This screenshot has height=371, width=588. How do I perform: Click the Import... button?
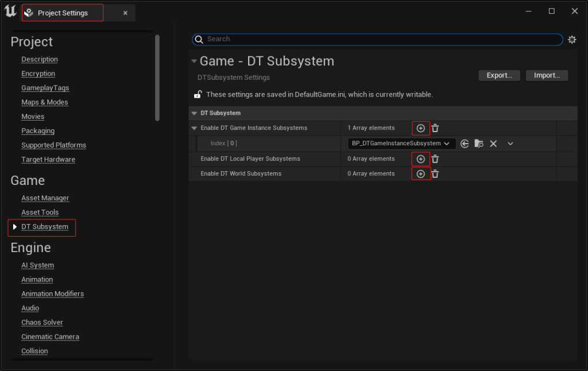point(546,75)
